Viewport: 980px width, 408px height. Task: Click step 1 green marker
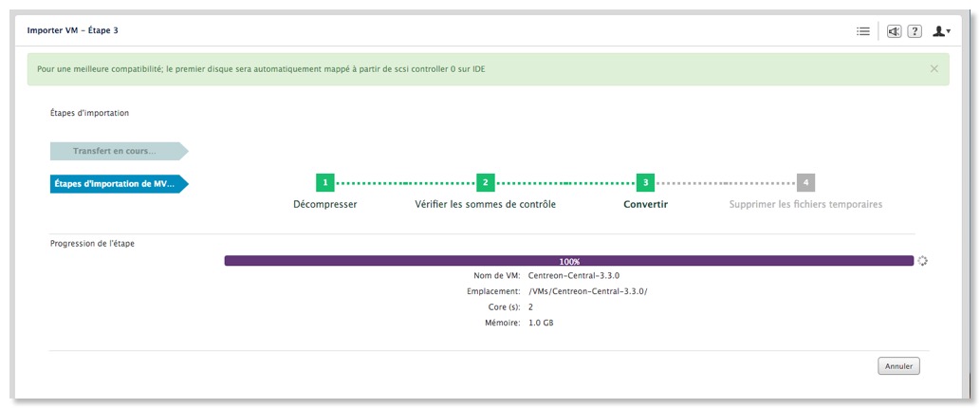tap(325, 182)
